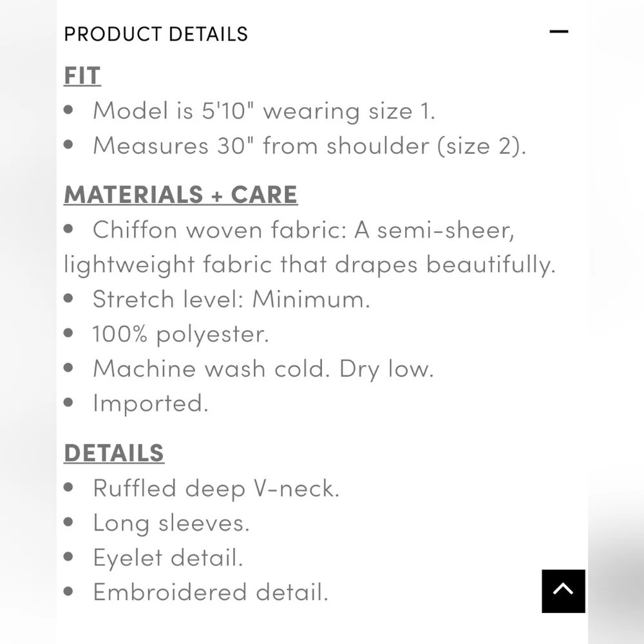Click the PRODUCT DETAILS section header

pos(156,33)
